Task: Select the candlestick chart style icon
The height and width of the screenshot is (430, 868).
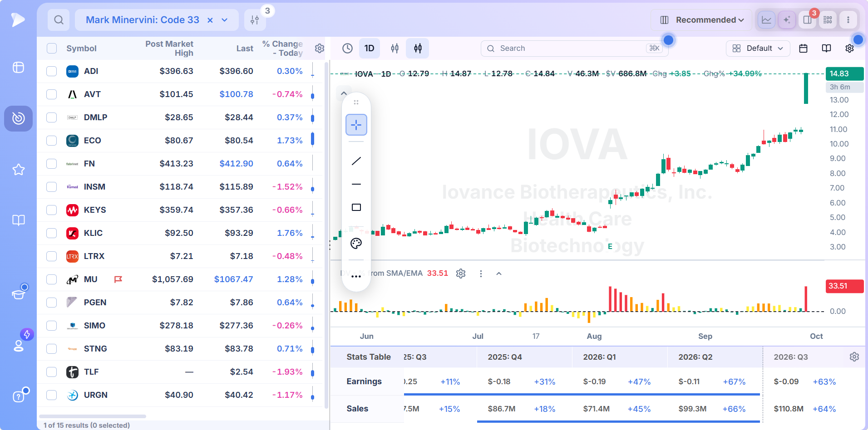Action: pyautogui.click(x=418, y=49)
